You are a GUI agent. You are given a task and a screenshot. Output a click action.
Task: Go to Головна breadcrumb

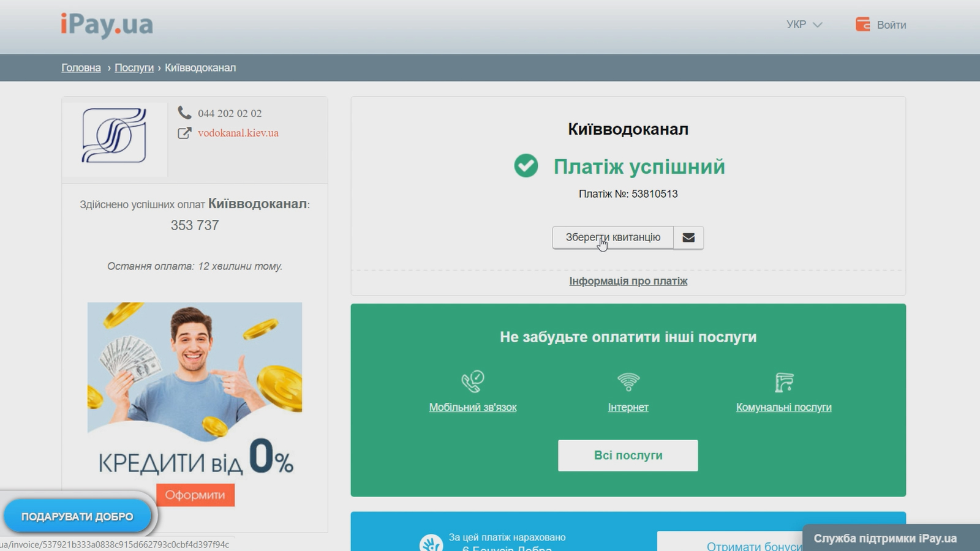[x=81, y=67]
